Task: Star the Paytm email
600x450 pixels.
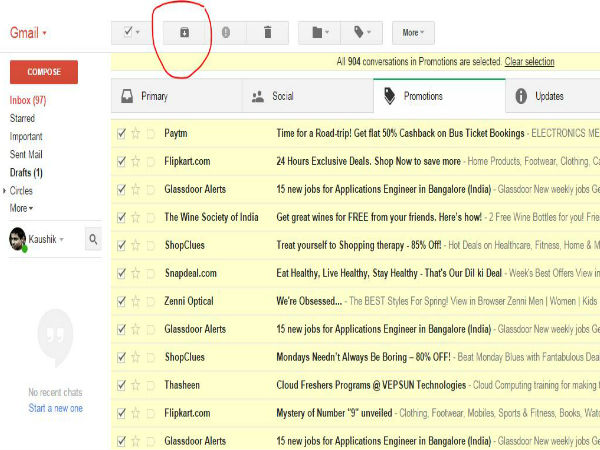Action: [x=135, y=133]
